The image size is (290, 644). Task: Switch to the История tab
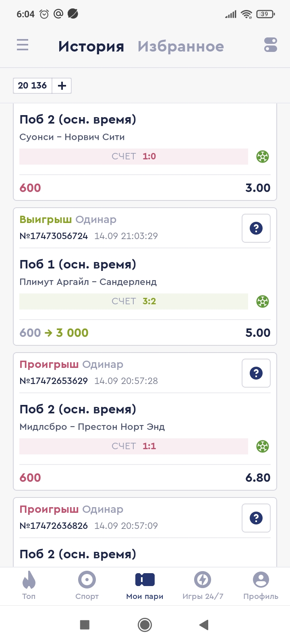click(x=91, y=46)
